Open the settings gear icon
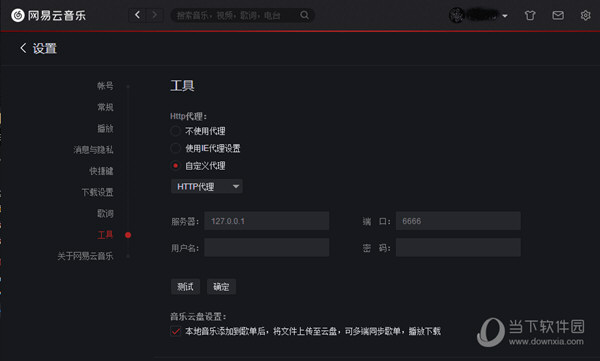Image resolution: width=600 pixels, height=361 pixels. click(x=585, y=15)
